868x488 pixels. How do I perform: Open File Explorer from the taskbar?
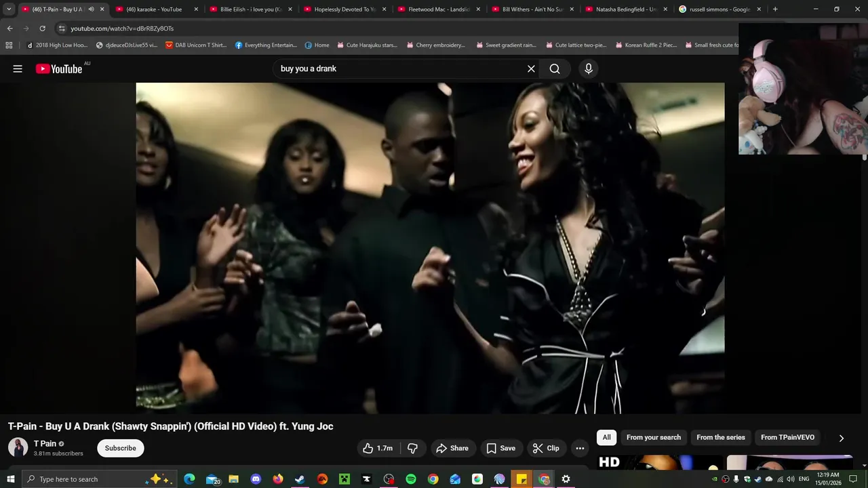233,479
